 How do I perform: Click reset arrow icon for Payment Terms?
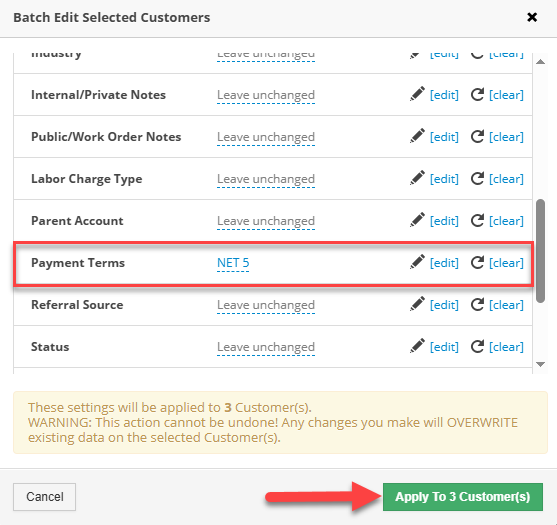click(x=477, y=262)
